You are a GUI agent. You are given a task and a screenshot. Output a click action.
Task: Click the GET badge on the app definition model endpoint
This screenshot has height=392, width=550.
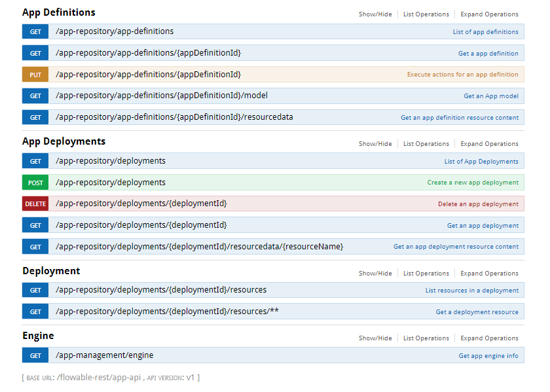(35, 96)
